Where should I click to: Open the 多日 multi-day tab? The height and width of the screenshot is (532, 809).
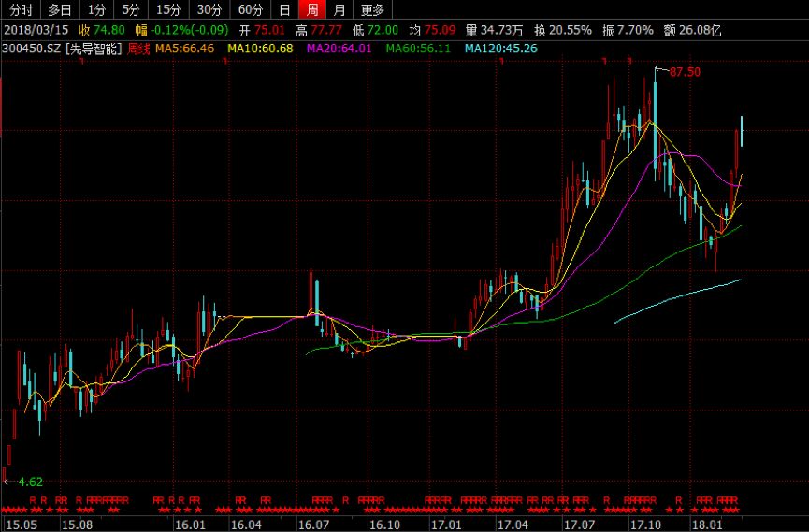[x=60, y=9]
